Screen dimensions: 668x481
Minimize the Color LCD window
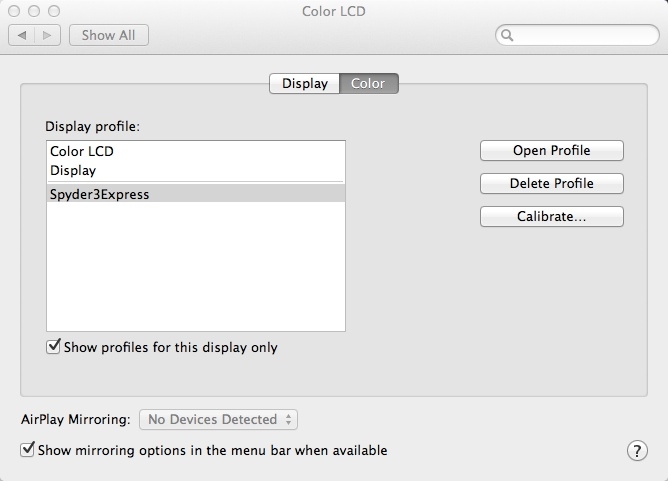click(33, 11)
